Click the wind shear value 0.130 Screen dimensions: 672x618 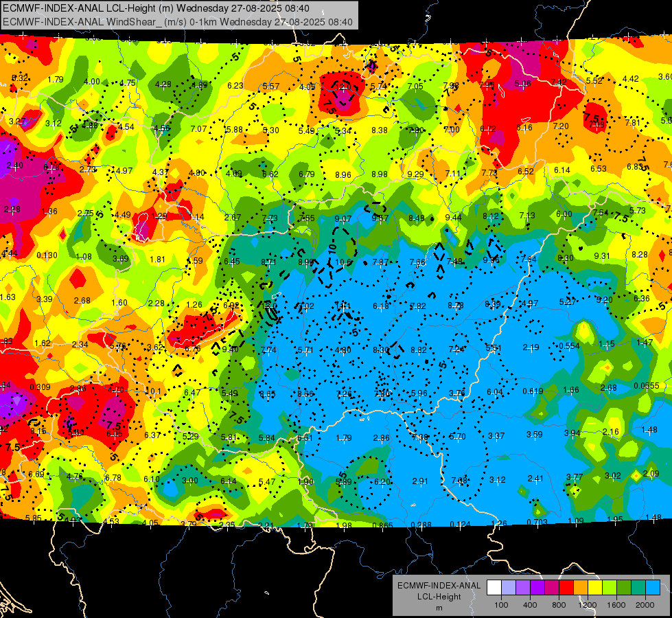click(x=47, y=255)
